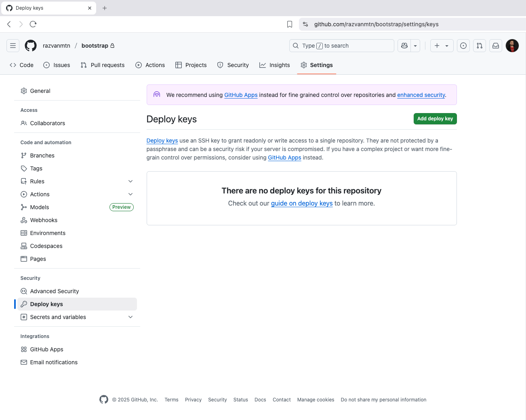Follow Deploy keys link in description
Screen dimensions: 526x420
162,141
